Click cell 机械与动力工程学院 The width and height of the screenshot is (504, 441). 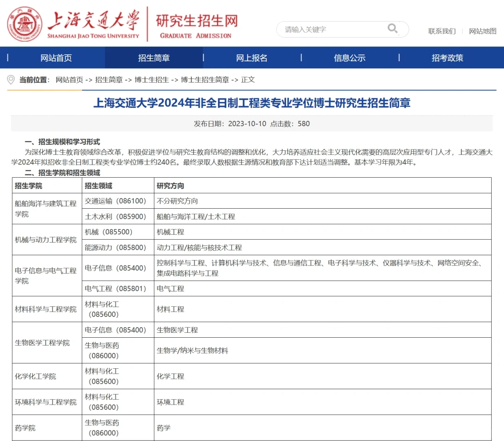coord(47,240)
